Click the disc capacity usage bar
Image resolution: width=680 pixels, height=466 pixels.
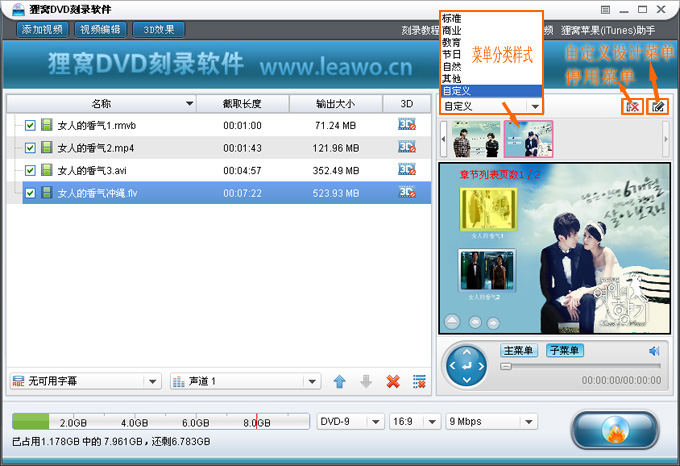tap(161, 421)
